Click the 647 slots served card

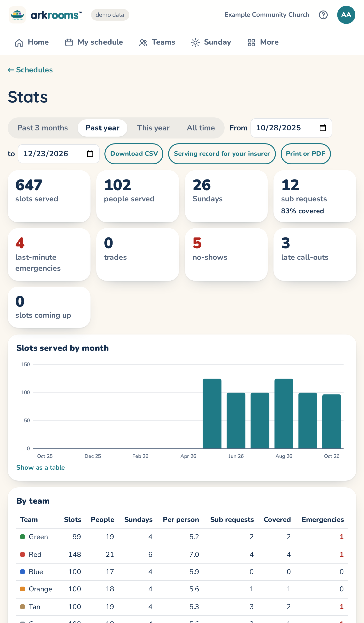pos(49,196)
